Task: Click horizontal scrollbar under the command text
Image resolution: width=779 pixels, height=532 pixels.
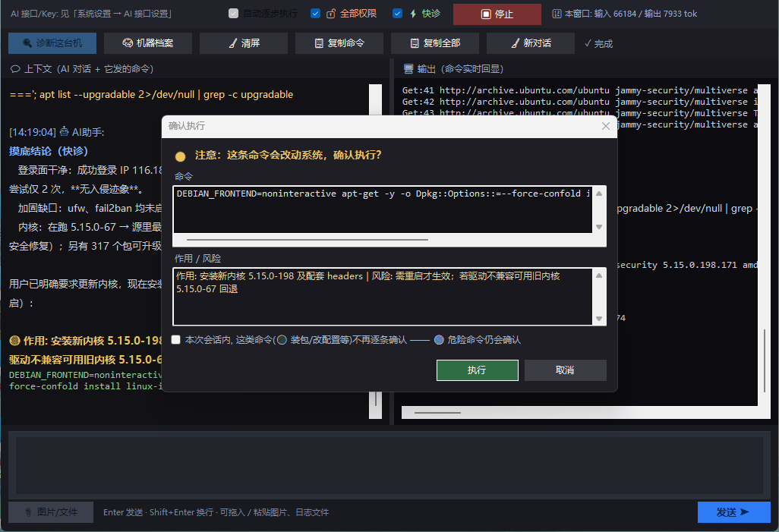Action: pos(307,239)
